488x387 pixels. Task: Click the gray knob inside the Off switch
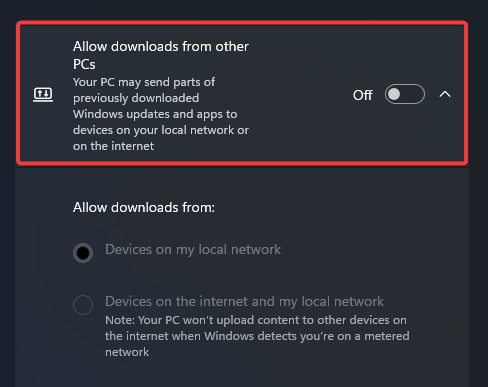coord(394,94)
